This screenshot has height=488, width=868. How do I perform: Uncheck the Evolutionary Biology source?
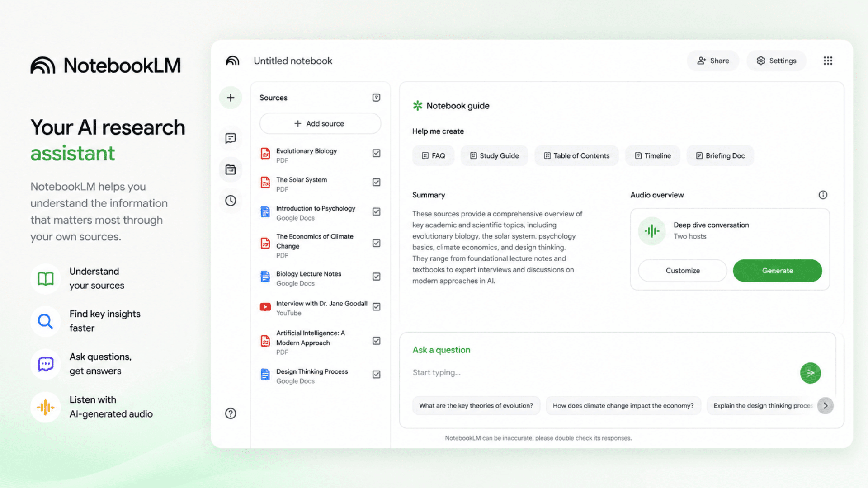(376, 153)
